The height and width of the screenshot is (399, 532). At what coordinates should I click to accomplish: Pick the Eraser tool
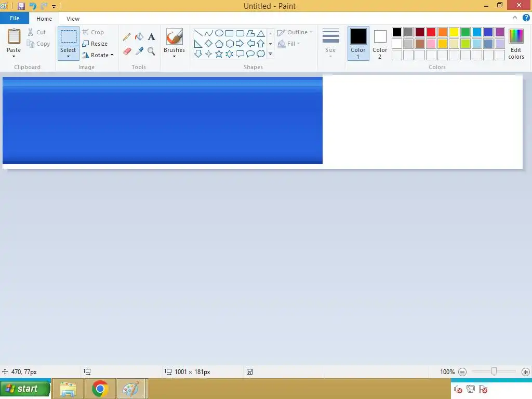pos(127,51)
